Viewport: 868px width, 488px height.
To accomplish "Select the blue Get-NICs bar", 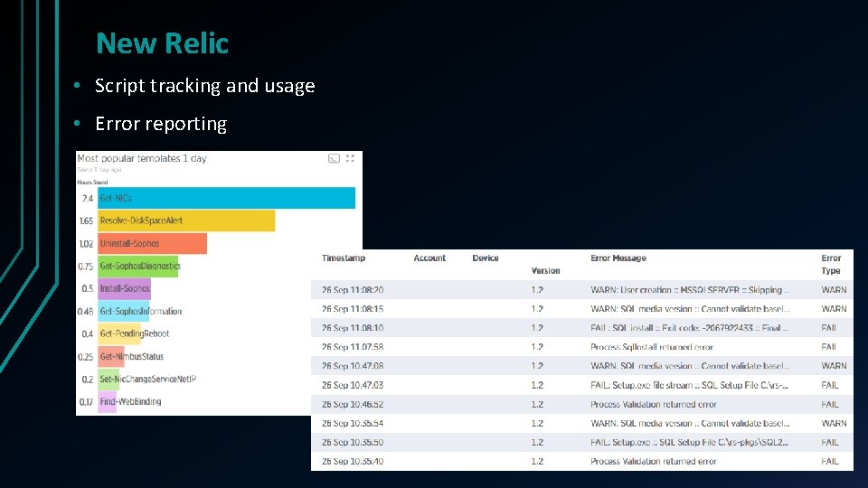I will 226,198.
